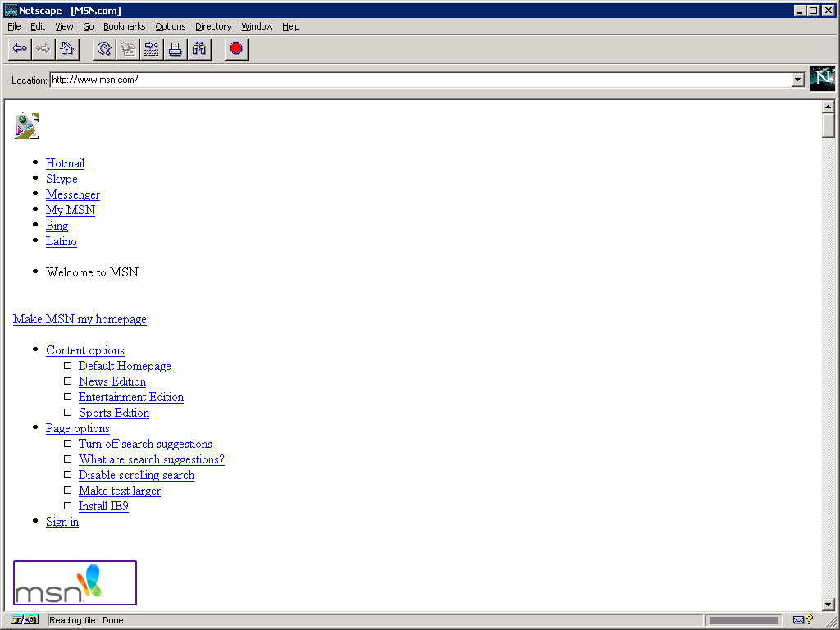The width and height of the screenshot is (840, 630).
Task: Click the broken image placeholder icon
Action: 27,126
